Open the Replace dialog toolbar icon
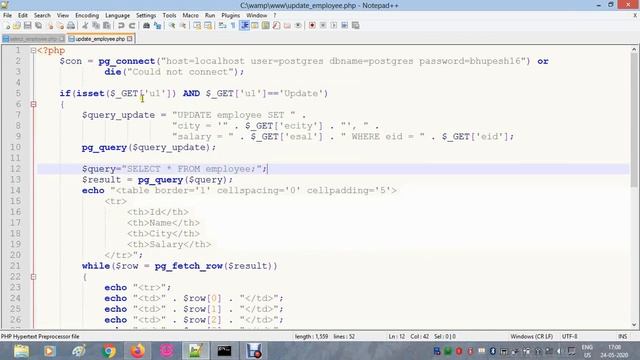The image size is (640, 360). 157,26
